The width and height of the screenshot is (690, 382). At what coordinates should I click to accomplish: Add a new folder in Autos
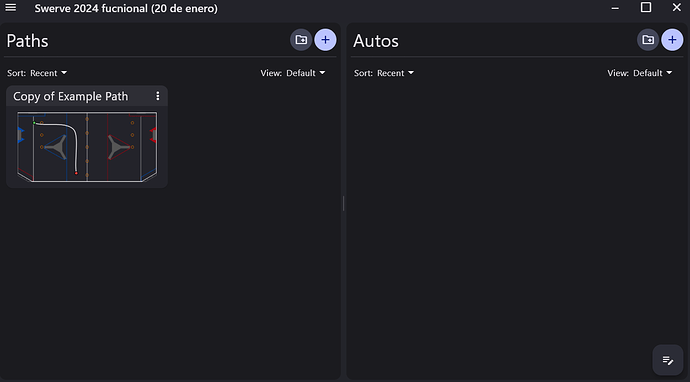click(648, 40)
